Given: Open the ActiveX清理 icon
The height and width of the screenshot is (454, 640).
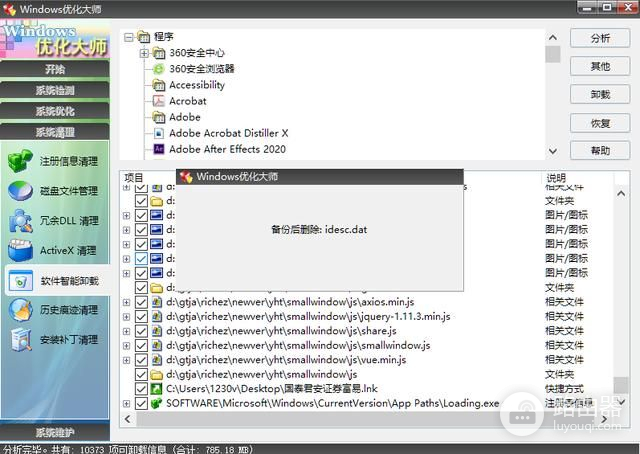Looking at the screenshot, I should [x=20, y=250].
